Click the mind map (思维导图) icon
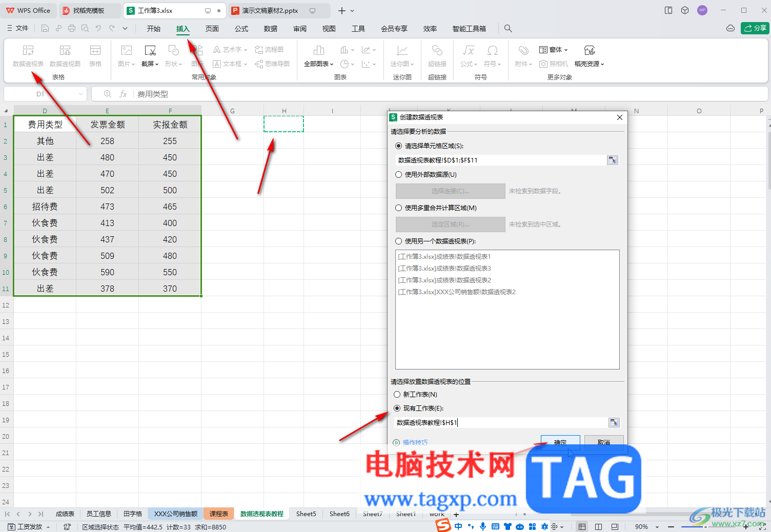This screenshot has width=771, height=532. point(272,64)
